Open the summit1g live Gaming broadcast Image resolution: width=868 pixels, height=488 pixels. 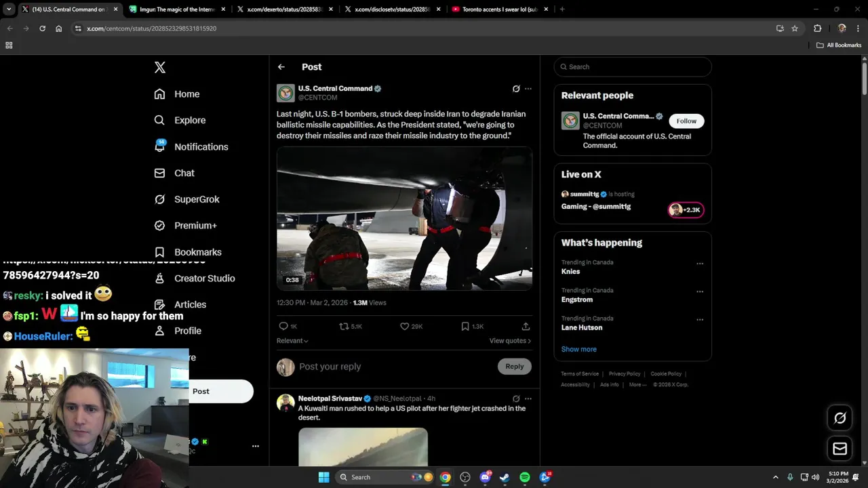[x=595, y=207]
